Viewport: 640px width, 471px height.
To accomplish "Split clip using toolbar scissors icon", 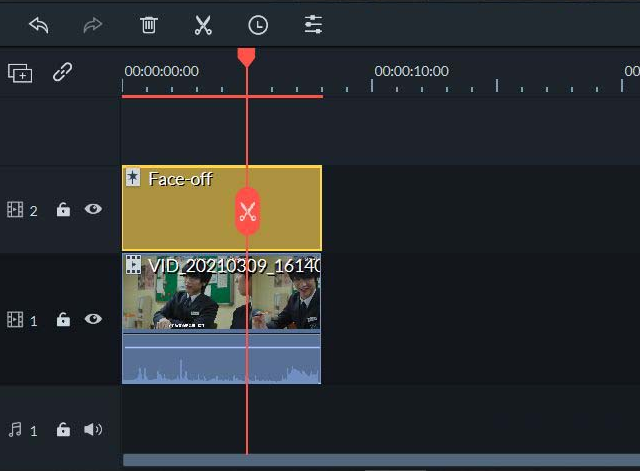I will (203, 25).
